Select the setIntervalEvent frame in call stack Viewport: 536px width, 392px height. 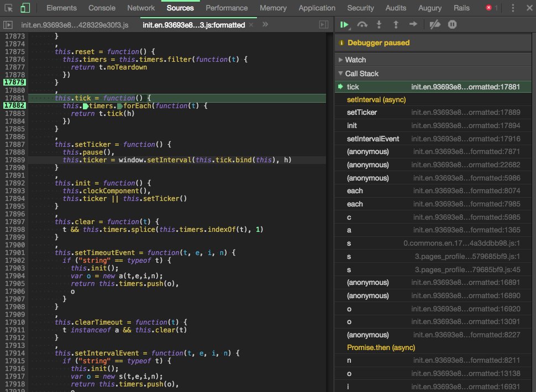click(373, 139)
